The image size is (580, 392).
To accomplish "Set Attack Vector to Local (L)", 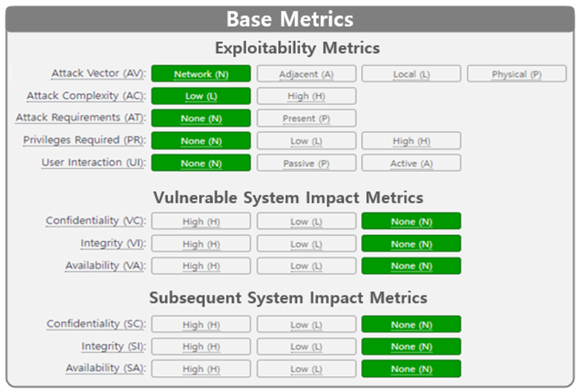I will (x=411, y=74).
